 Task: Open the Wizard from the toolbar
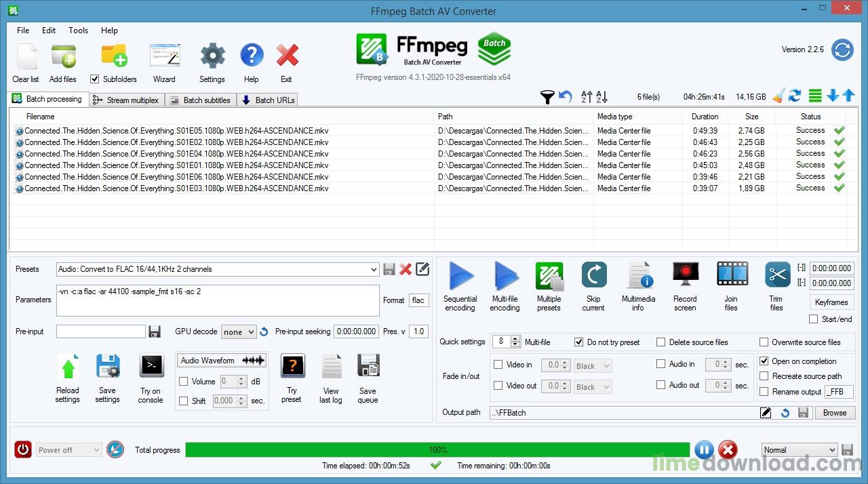pyautogui.click(x=164, y=57)
